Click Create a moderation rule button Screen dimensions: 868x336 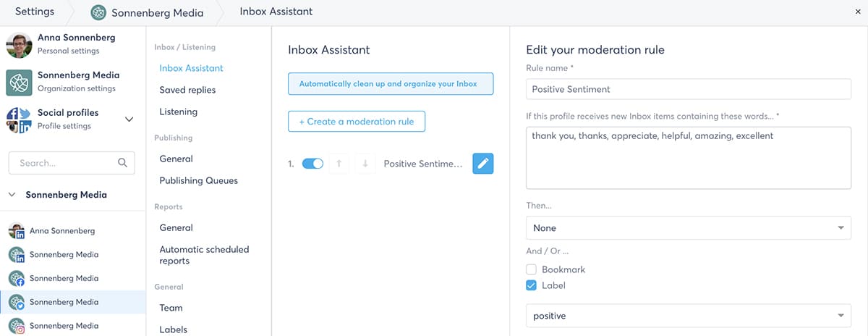pyautogui.click(x=357, y=122)
